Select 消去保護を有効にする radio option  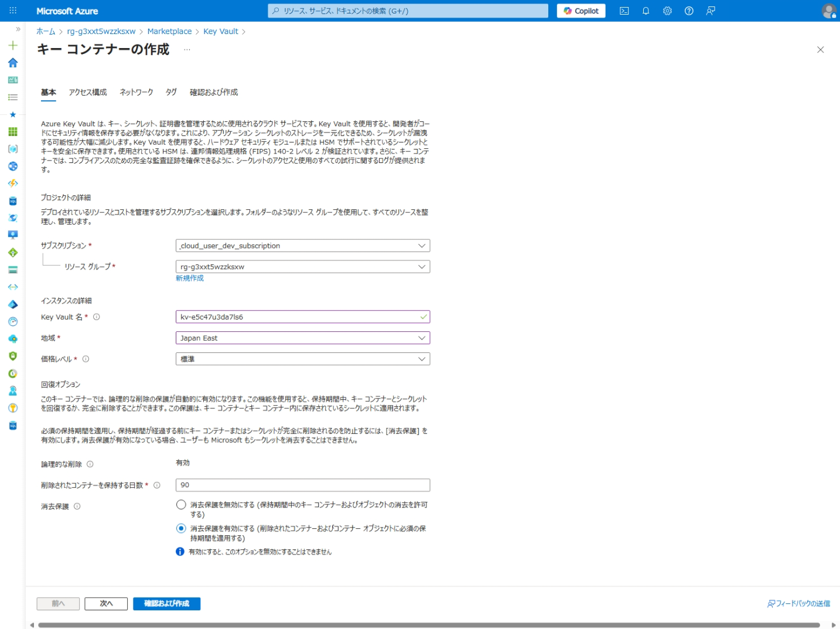click(181, 528)
